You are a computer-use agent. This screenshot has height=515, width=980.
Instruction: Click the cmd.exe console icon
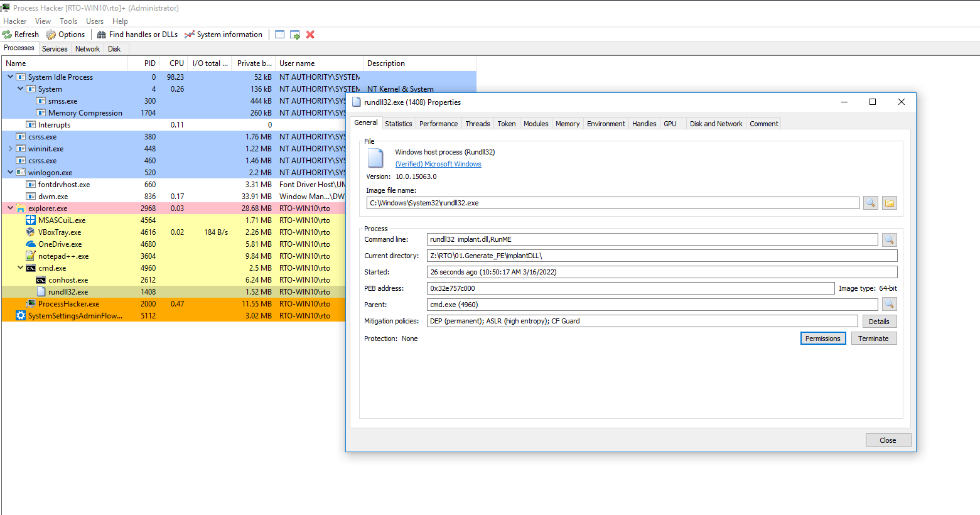coord(31,268)
